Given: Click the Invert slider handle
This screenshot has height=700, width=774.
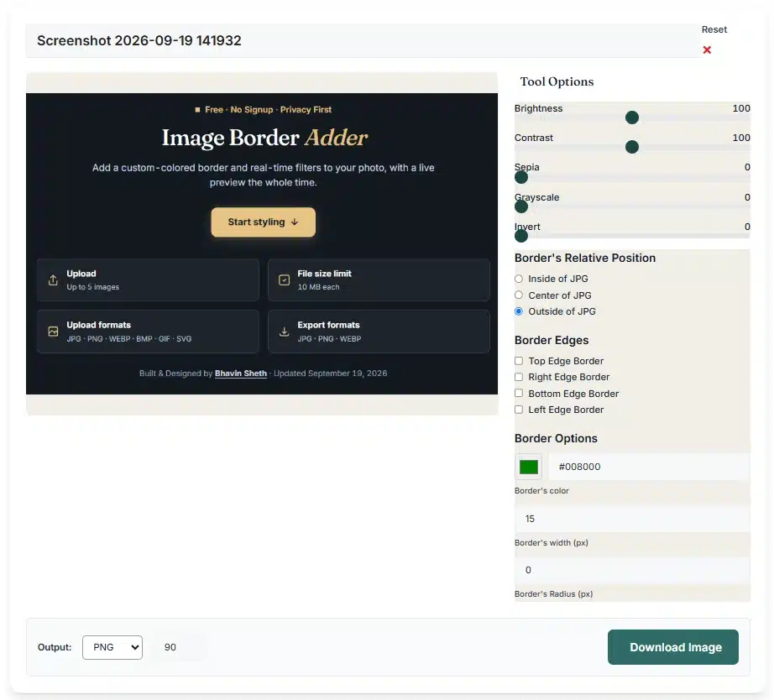Looking at the screenshot, I should [521, 236].
